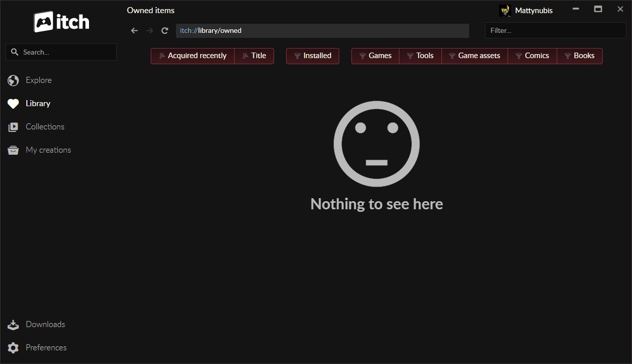
Task: Click the Explore globe icon
Action: pos(13,80)
